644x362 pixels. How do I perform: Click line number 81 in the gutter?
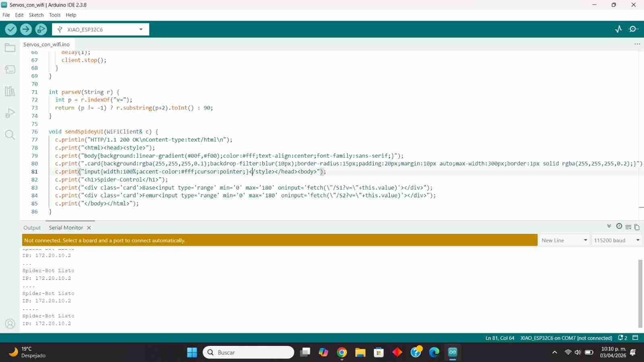point(35,172)
